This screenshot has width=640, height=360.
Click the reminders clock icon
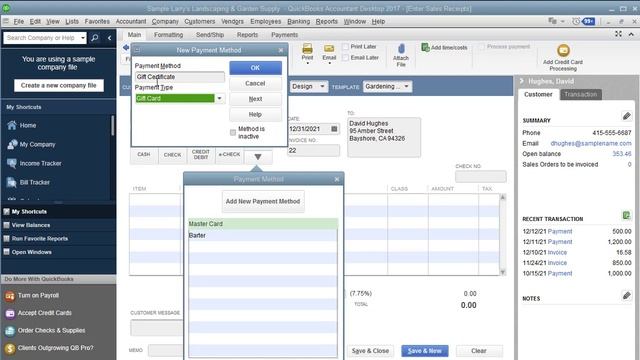(576, 21)
